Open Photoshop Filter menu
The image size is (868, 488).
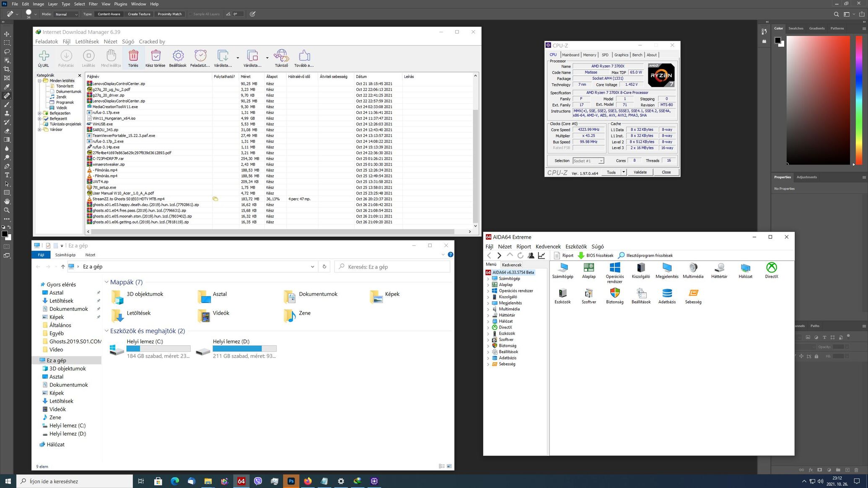point(93,4)
